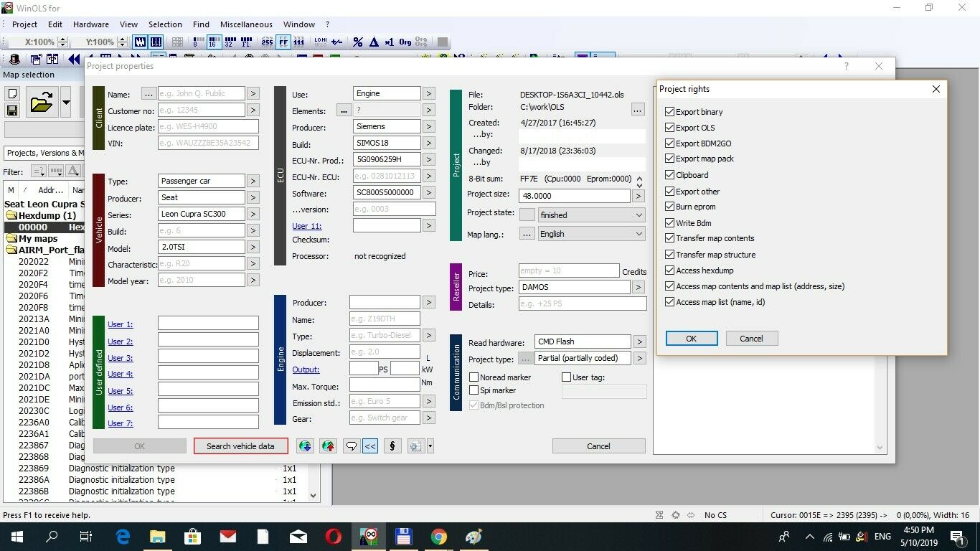Click Cancel in Project properties dialog
The image size is (980, 551).
598,446
